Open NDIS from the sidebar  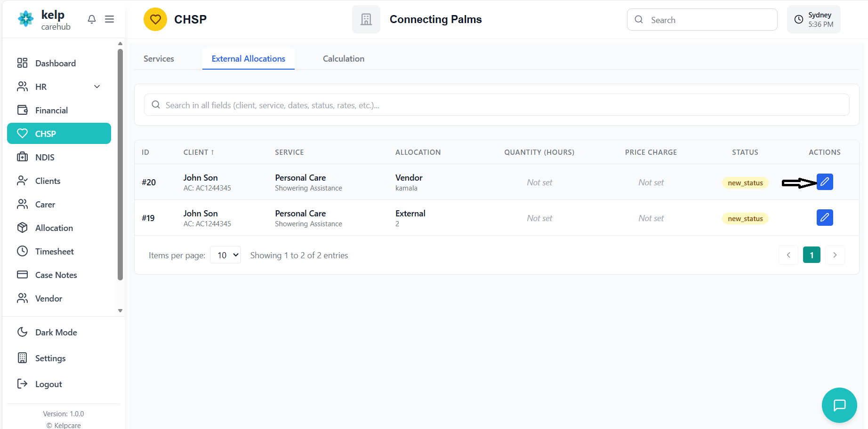pos(45,157)
